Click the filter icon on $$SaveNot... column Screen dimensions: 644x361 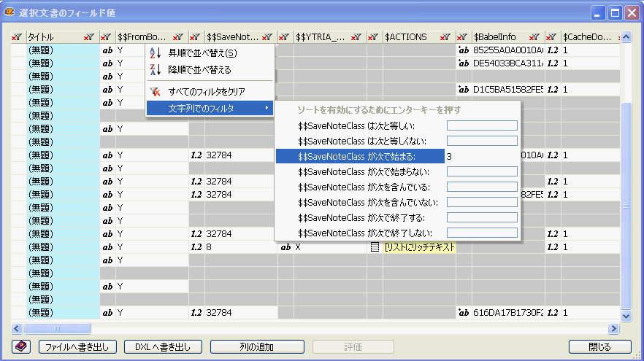pyautogui.click(x=267, y=37)
